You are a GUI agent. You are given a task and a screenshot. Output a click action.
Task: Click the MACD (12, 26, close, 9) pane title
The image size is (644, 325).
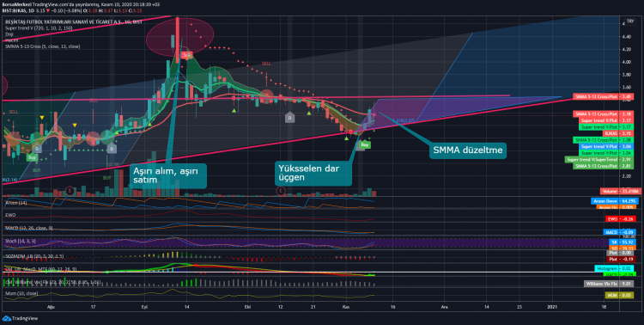[x=28, y=228]
